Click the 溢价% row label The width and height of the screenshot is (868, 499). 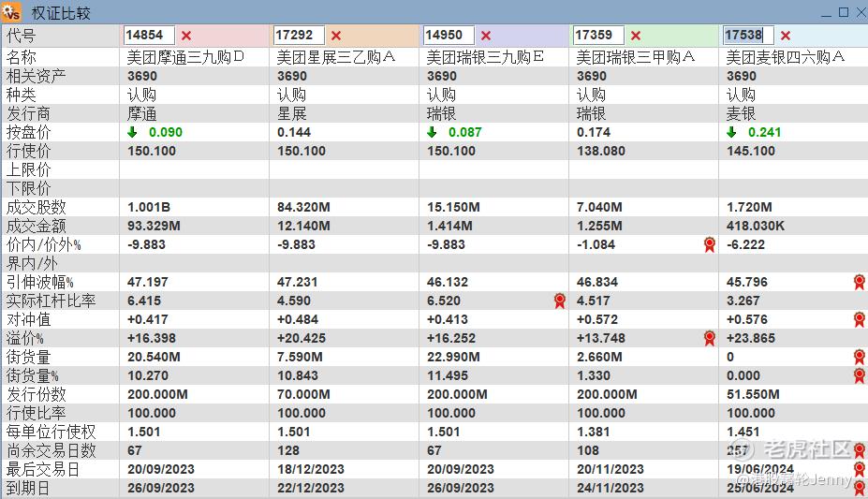click(24, 339)
